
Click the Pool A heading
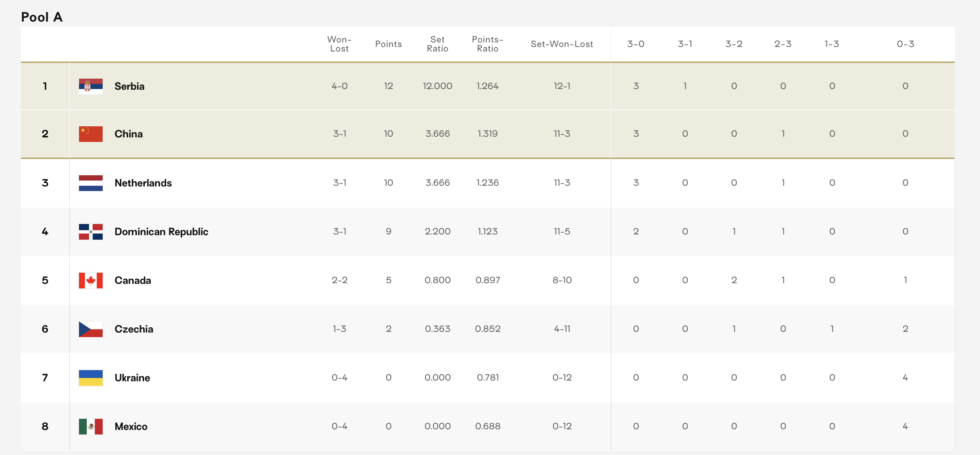(x=42, y=17)
